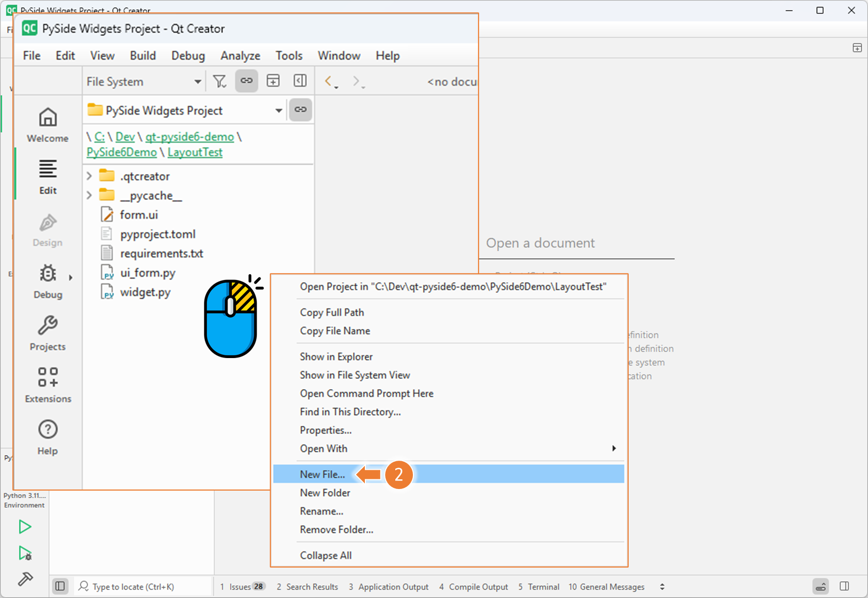Follow the PySide6Demo breadcrumb link
868x598 pixels.
[x=122, y=152]
